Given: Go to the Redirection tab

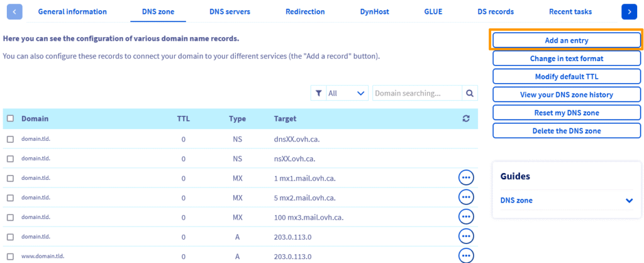Looking at the screenshot, I should pyautogui.click(x=305, y=11).
